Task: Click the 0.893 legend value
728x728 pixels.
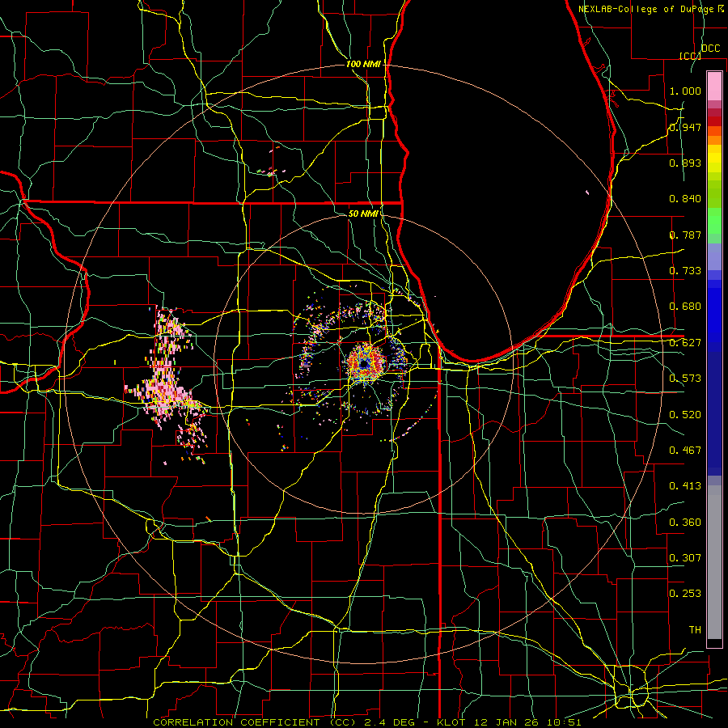Action: [685, 163]
